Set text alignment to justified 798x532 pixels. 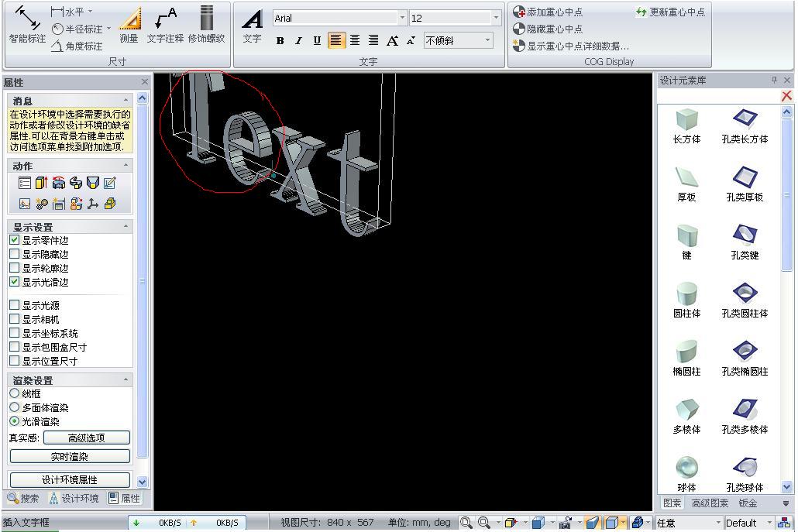click(373, 40)
